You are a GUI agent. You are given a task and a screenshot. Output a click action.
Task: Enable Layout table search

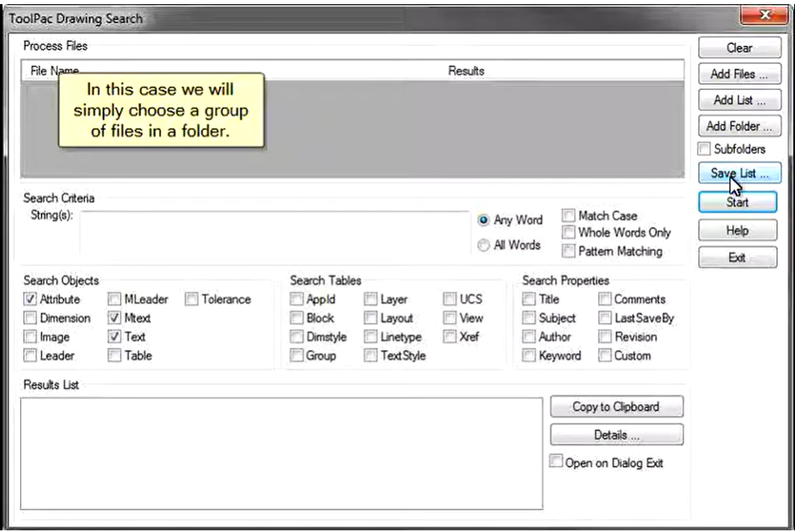[370, 319]
